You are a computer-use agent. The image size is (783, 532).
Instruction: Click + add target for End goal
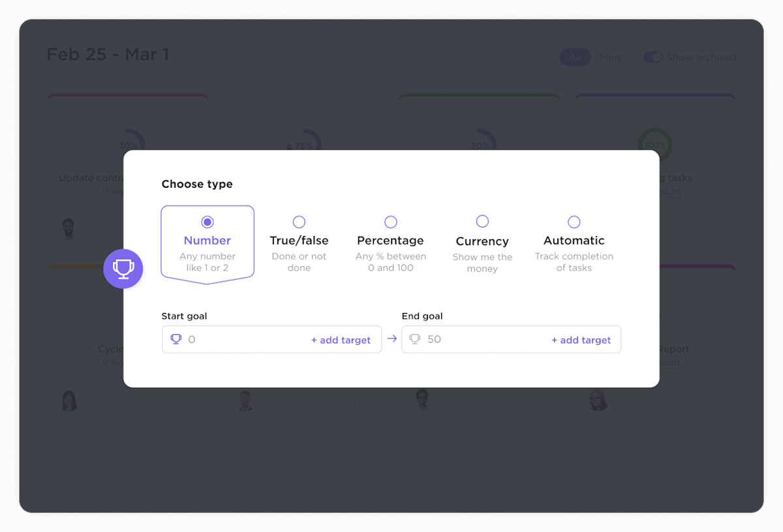click(581, 339)
